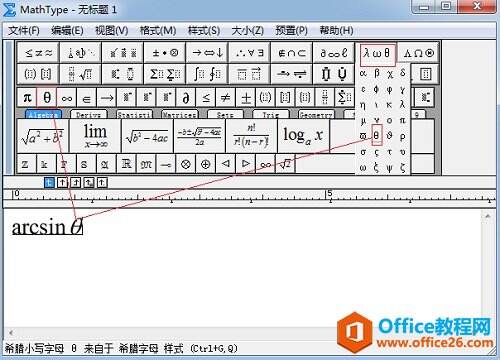Open the fraction and radical templates palette
Viewport: 500px width, 360px height.
(80, 74)
